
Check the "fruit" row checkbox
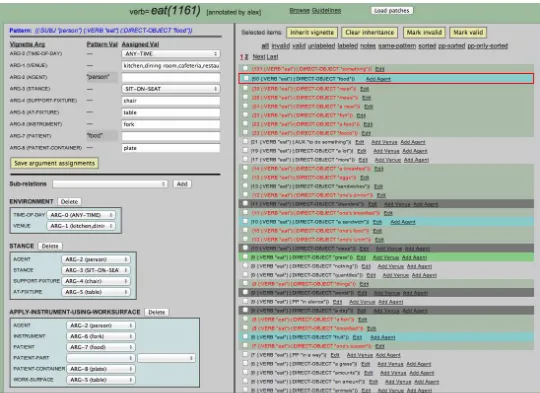click(x=245, y=337)
